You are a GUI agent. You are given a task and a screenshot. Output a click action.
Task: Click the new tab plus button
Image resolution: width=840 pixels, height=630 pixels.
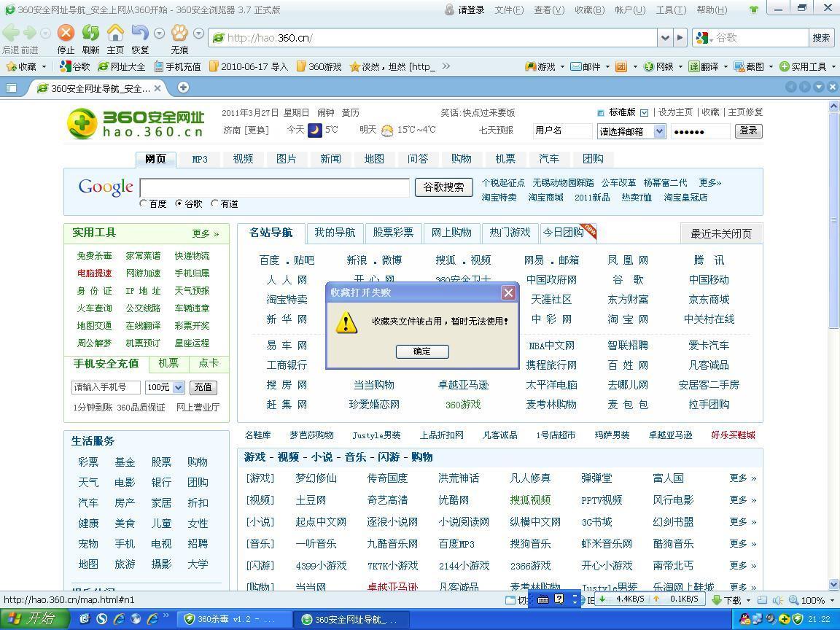183,87
